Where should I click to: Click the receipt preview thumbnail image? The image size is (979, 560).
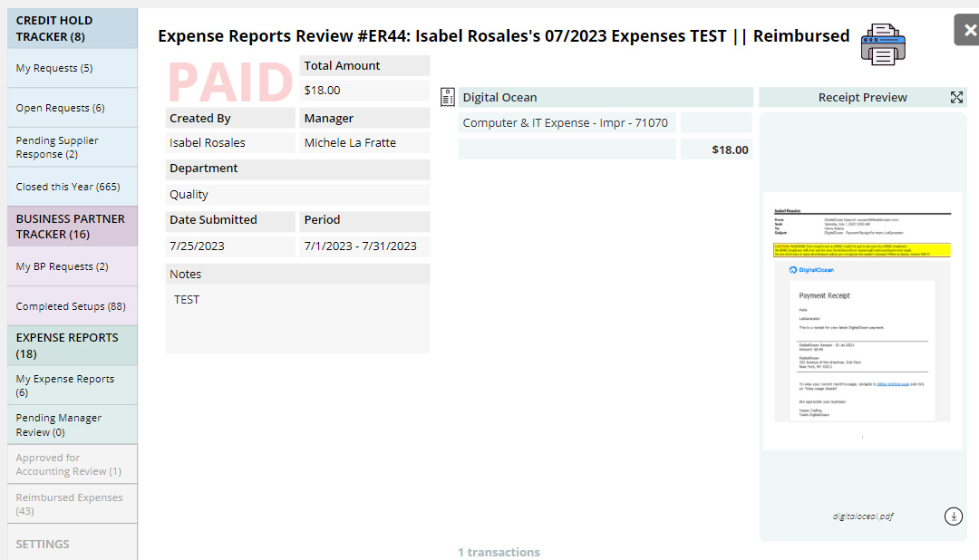862,320
